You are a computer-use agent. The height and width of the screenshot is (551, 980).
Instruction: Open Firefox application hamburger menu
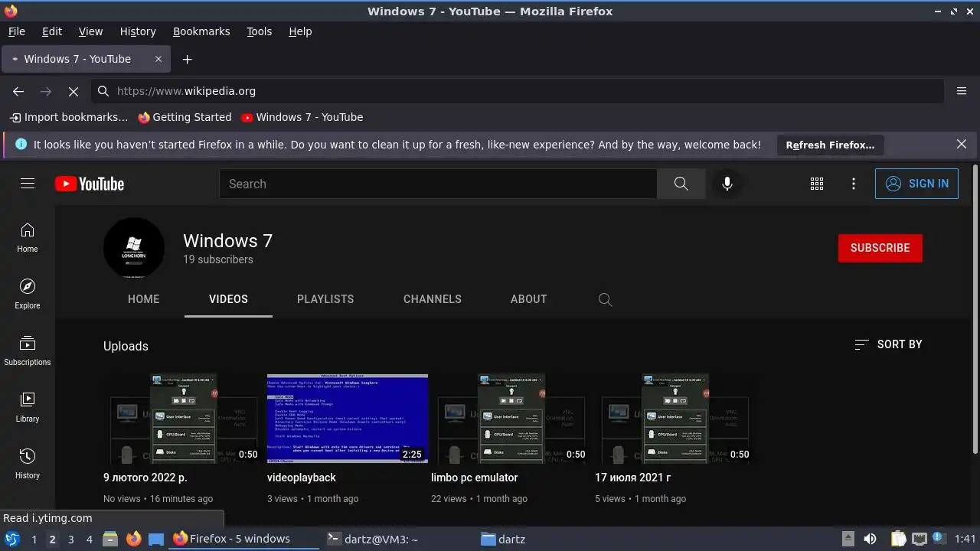click(x=962, y=91)
